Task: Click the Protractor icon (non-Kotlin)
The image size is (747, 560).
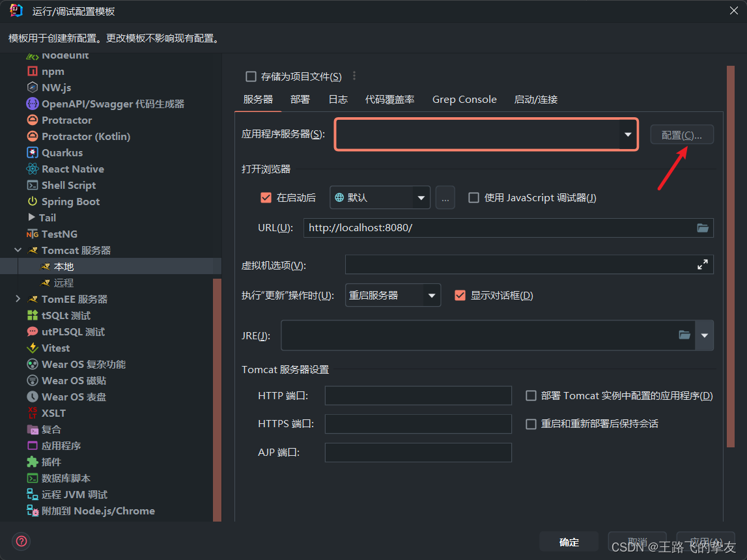Action: tap(33, 120)
